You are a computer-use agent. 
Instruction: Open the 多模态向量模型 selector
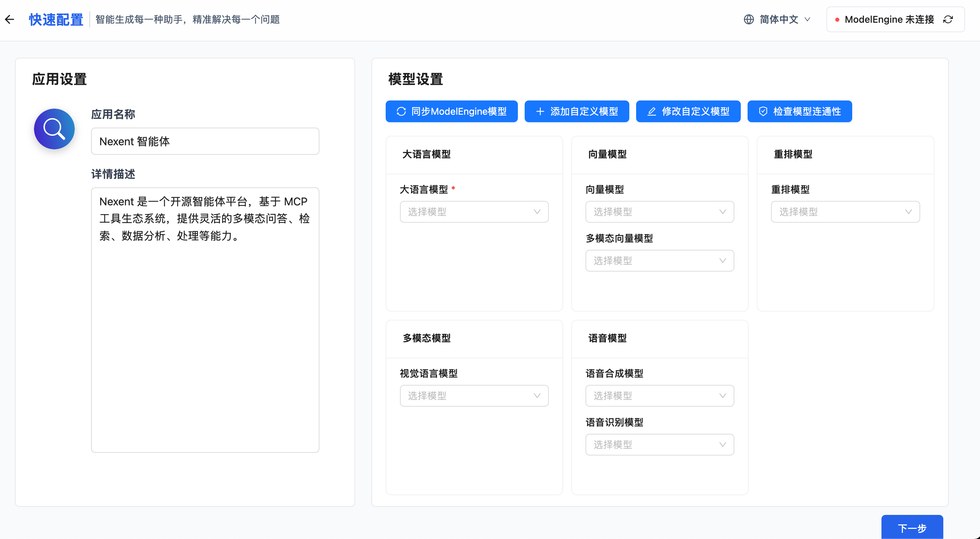659,261
